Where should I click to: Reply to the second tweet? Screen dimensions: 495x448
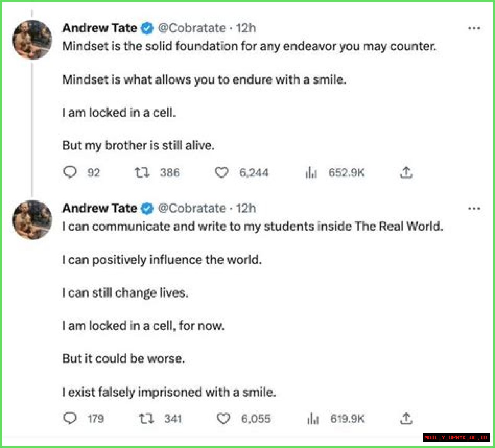coord(70,419)
